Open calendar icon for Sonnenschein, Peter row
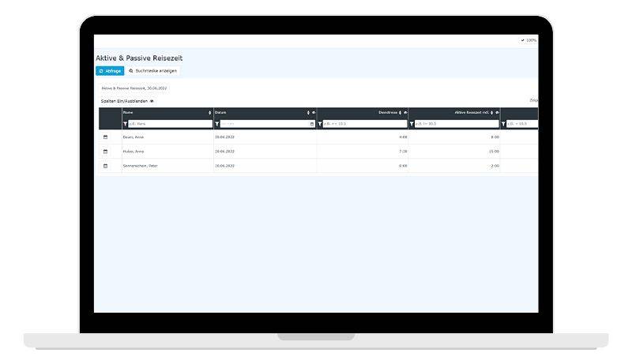This screenshot has width=632, height=364. click(x=105, y=166)
